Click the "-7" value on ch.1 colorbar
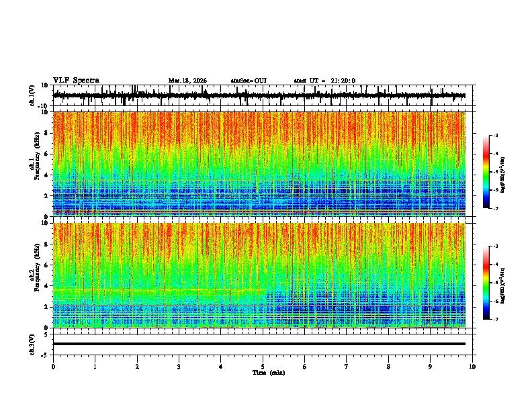532x411 pixels. [x=495, y=208]
